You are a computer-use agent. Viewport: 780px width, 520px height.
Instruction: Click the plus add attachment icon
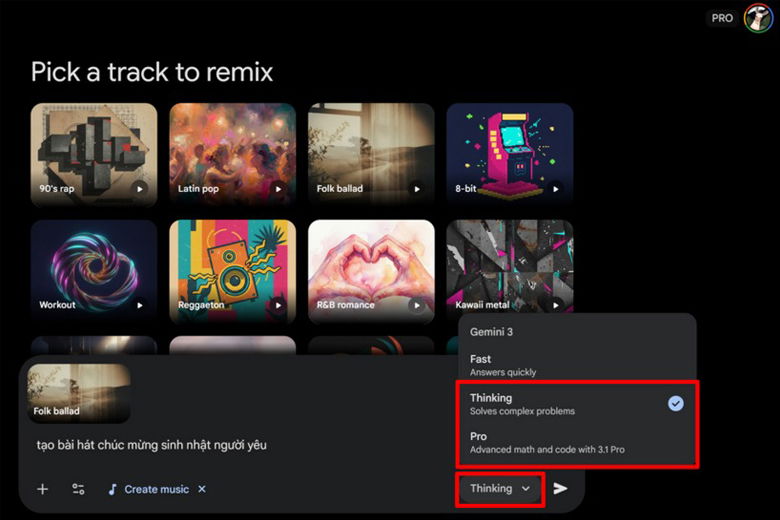[x=42, y=489]
